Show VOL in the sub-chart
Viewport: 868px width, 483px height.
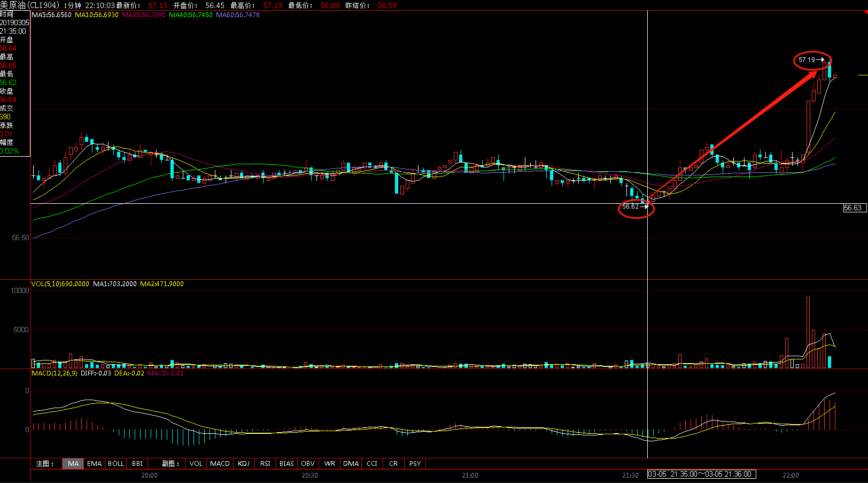coord(196,464)
